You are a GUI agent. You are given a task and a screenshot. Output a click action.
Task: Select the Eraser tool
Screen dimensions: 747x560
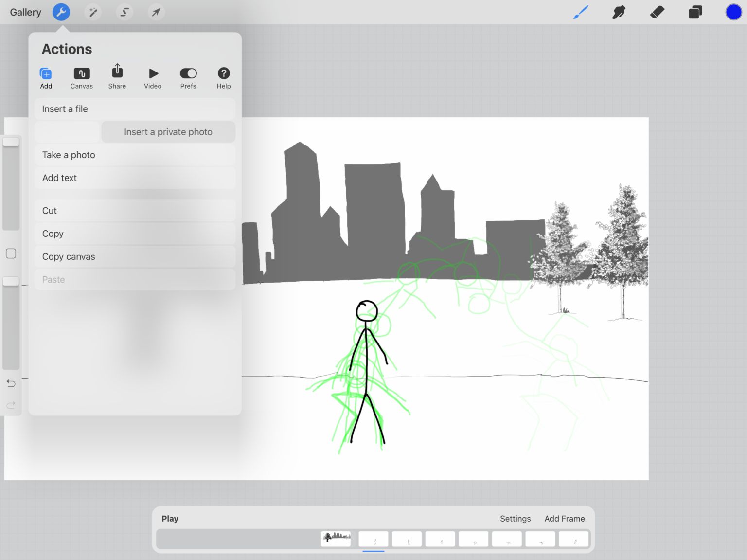(657, 12)
